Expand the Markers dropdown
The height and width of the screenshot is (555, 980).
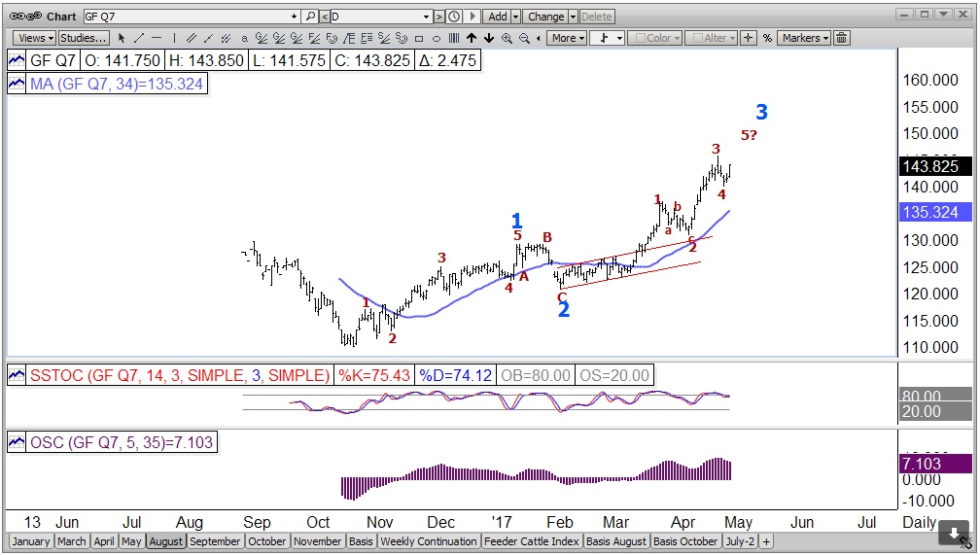[x=804, y=38]
